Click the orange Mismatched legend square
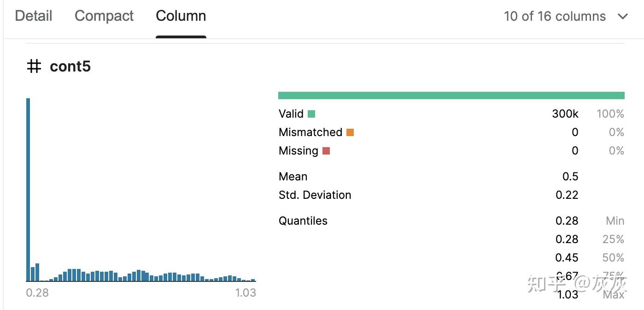This screenshot has width=644, height=310. pos(350,132)
